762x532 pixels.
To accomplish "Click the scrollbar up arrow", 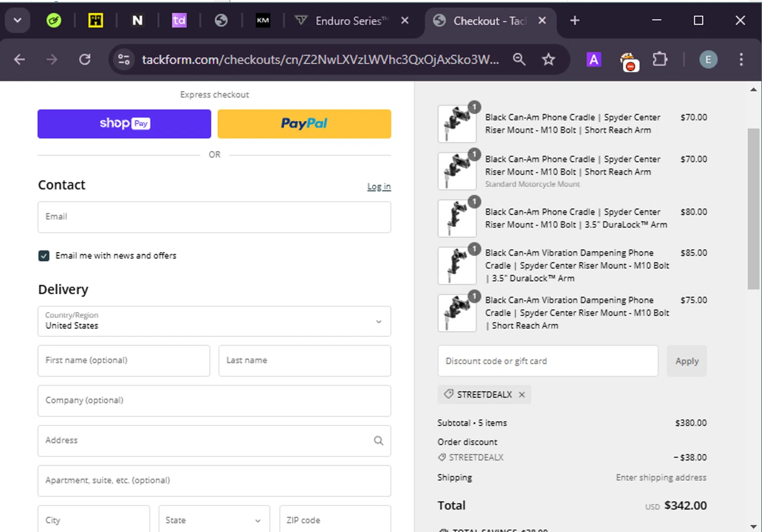I will [x=753, y=89].
